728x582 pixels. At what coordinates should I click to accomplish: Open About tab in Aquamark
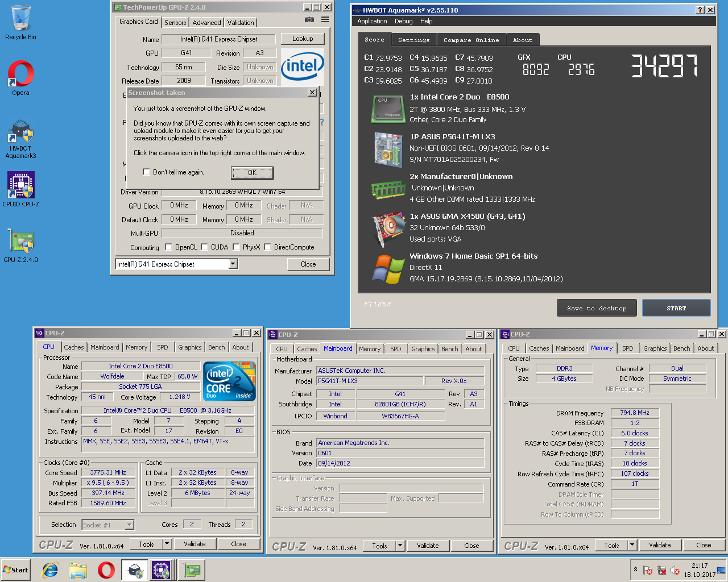click(x=523, y=40)
